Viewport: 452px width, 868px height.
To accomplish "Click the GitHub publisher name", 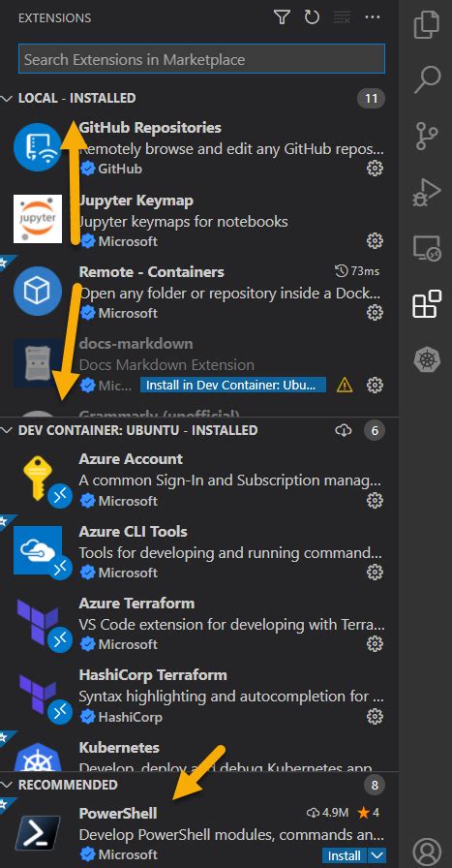I will (120, 169).
